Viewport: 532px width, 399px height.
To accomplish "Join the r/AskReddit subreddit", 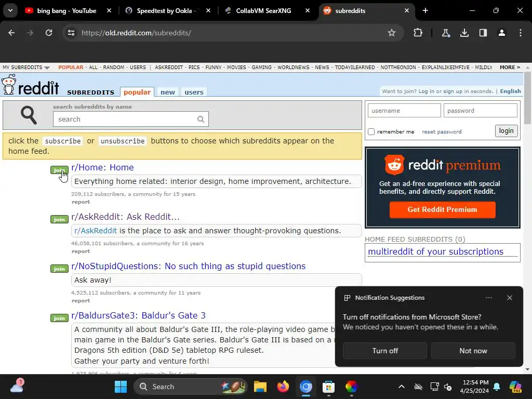I will [59, 220].
